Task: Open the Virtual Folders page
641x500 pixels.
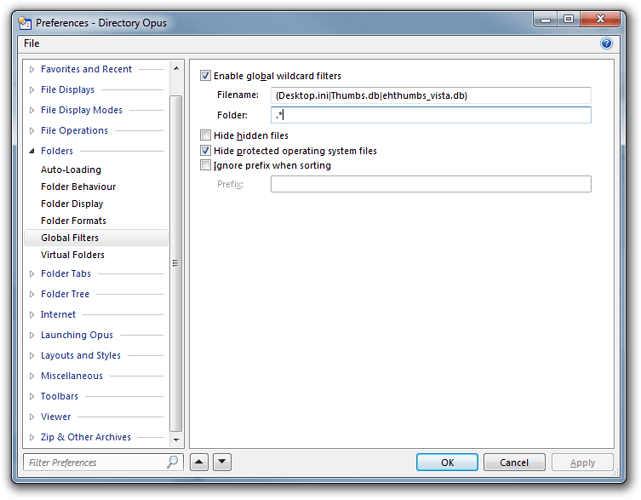Action: [73, 255]
